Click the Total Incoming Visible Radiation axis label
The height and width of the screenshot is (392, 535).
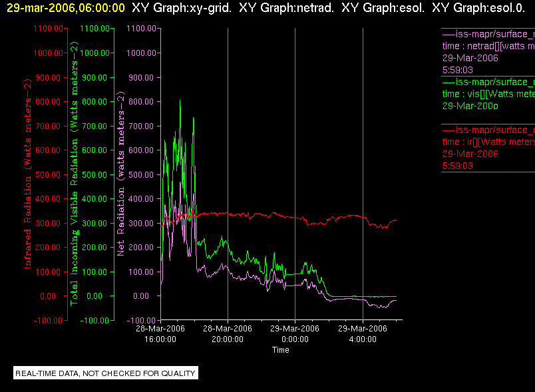(74, 173)
